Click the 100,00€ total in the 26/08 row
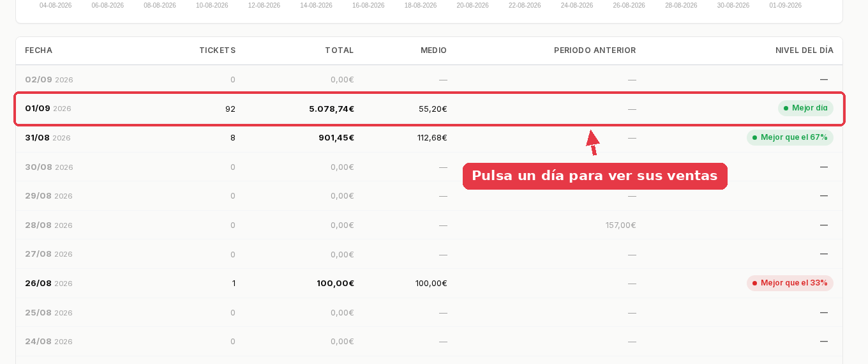The width and height of the screenshot is (868, 364). pyautogui.click(x=335, y=283)
